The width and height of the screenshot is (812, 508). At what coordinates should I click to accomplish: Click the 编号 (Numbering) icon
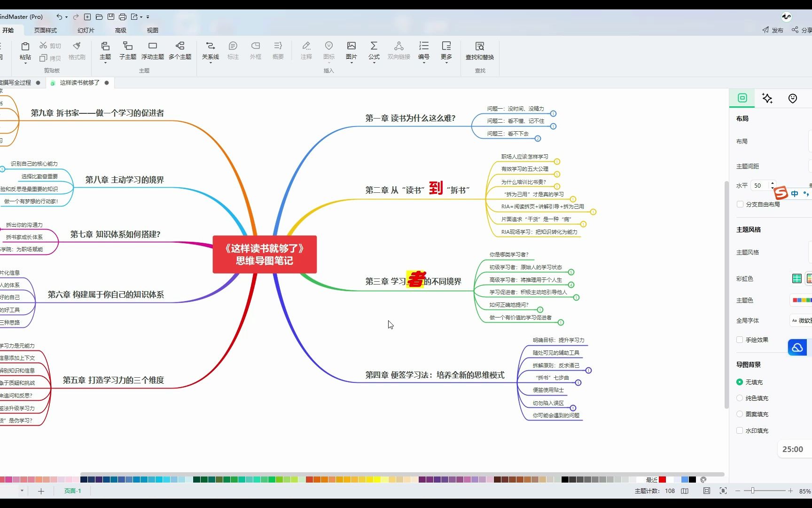pyautogui.click(x=424, y=46)
